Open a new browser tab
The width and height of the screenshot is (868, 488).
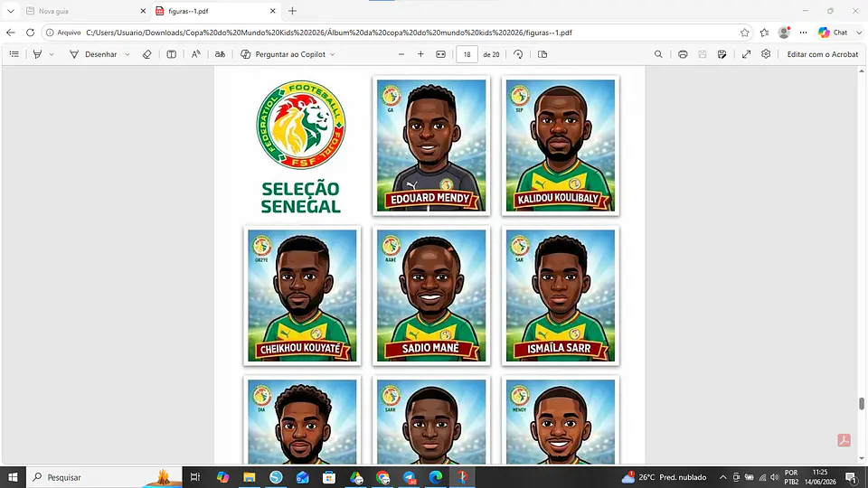[x=292, y=11]
